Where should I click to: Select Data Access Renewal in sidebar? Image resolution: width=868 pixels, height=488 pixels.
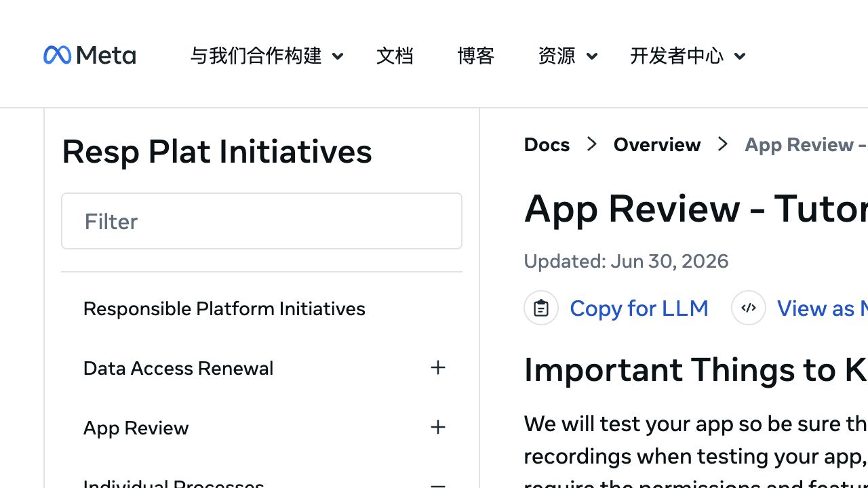coord(178,368)
